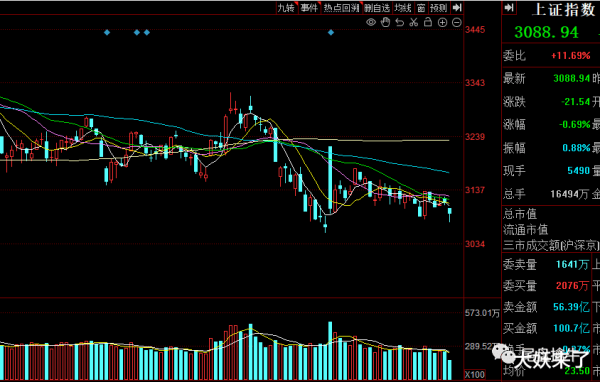Image resolution: width=600 pixels, height=382 pixels.
Task: Select the hand pan tool
Action: tap(385, 22)
